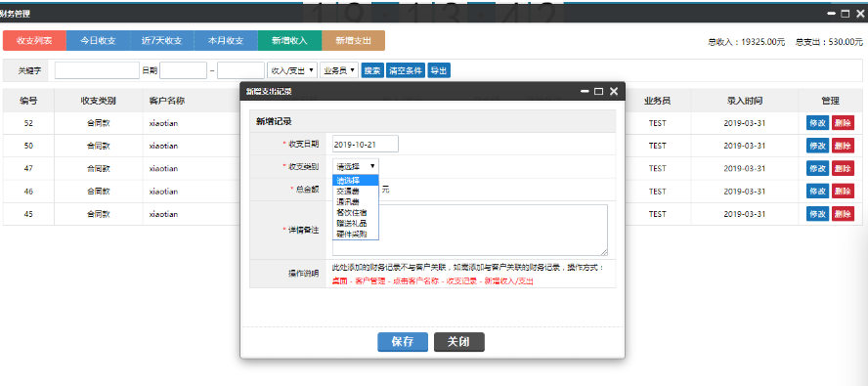Click 修改 for record 45
The width and height of the screenshot is (868, 386).
pyautogui.click(x=817, y=214)
